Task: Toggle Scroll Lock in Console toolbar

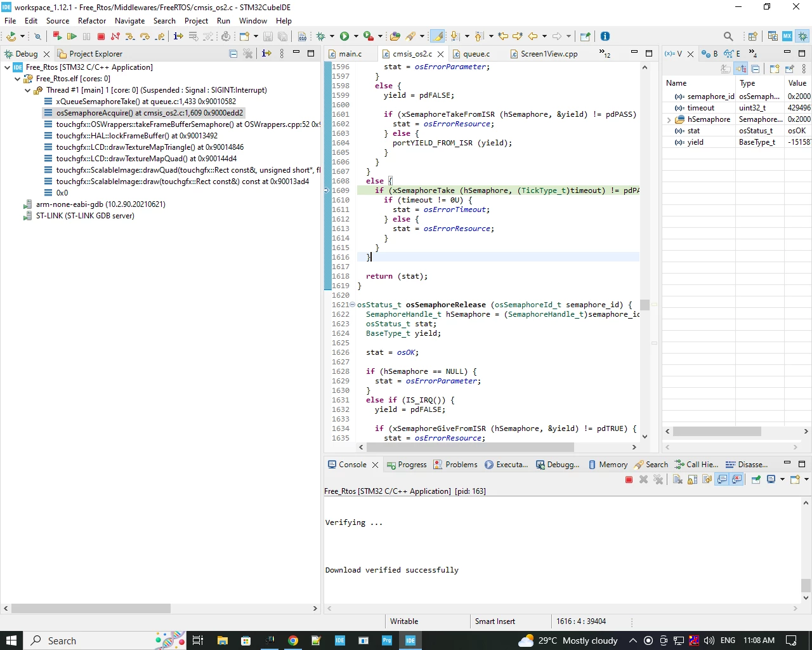Action: coord(692,479)
